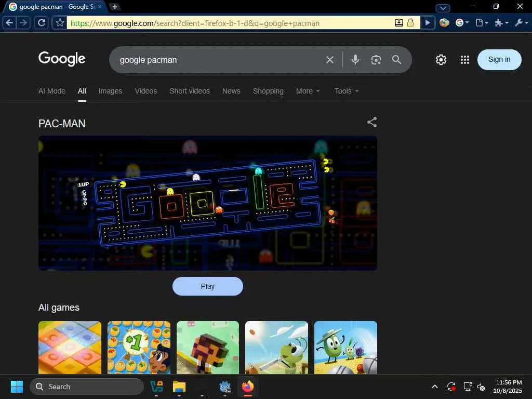Close the google pacman tab
This screenshot has height=399, width=532.
[100, 6]
